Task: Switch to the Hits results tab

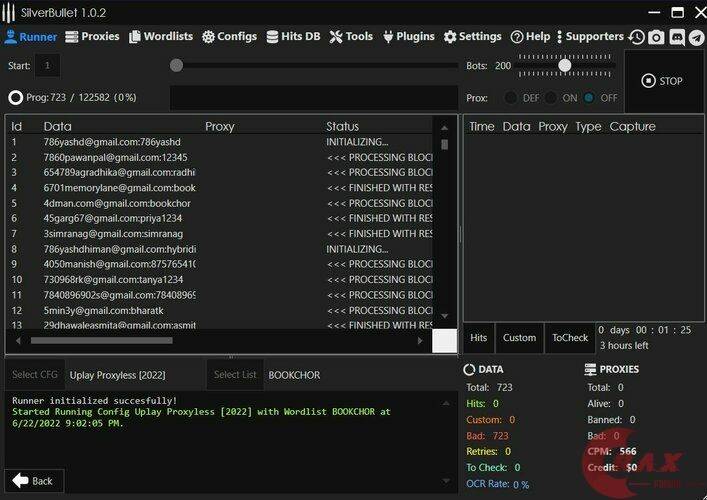Action: (x=478, y=338)
